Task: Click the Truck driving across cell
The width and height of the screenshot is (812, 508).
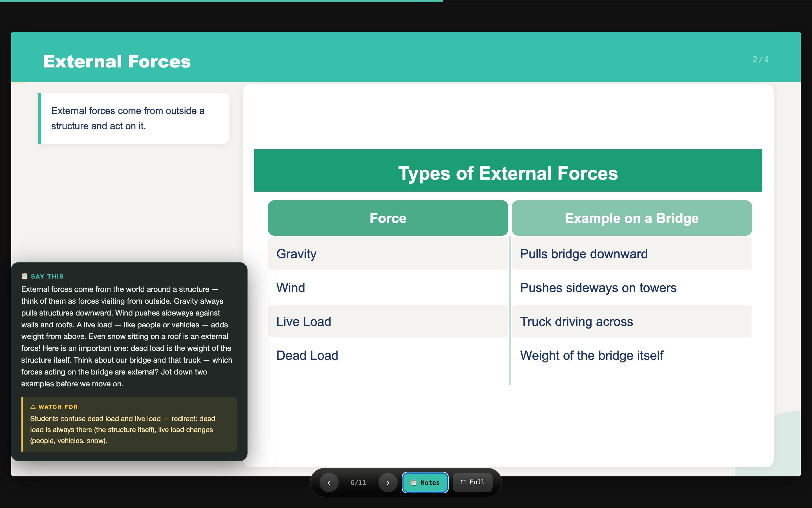Action: point(632,321)
